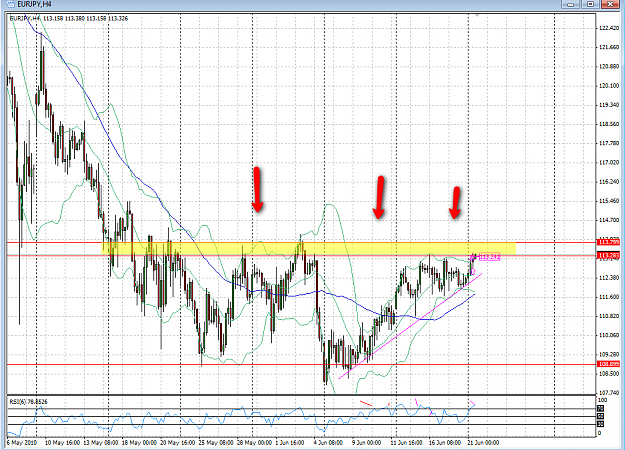
Task: Click the red 113.283 price level label
Action: 609,255
